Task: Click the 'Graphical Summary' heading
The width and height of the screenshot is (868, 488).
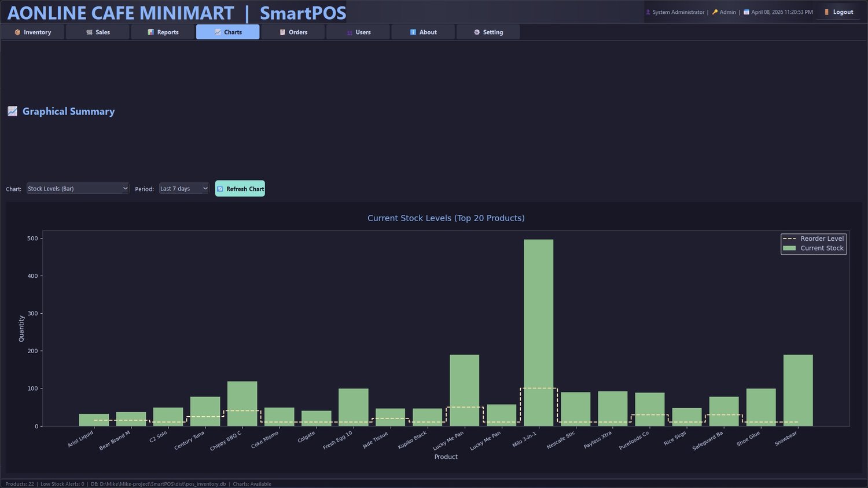Action: pos(68,111)
